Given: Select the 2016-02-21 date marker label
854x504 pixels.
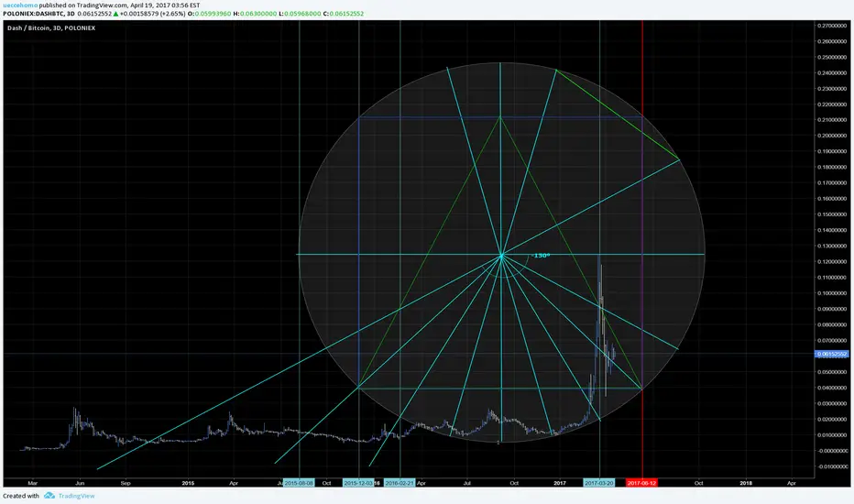Looking at the screenshot, I should pos(400,483).
